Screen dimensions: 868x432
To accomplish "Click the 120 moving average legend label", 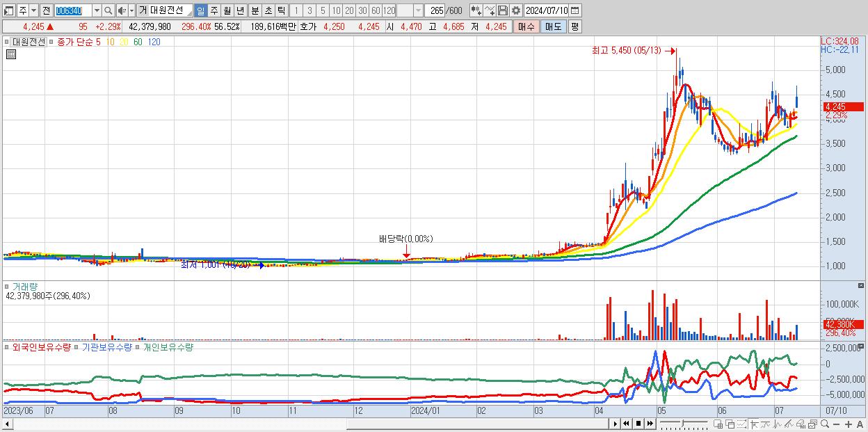I will [x=154, y=42].
